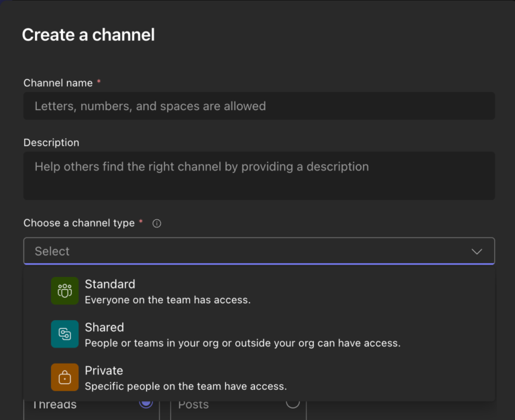Viewport: 515px width, 420px height.
Task: Click the 'Description' field label
Action: 51,143
